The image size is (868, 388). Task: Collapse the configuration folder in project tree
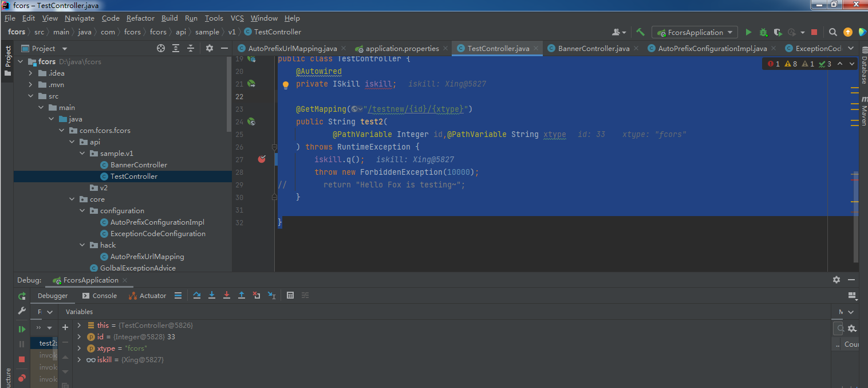[83, 211]
